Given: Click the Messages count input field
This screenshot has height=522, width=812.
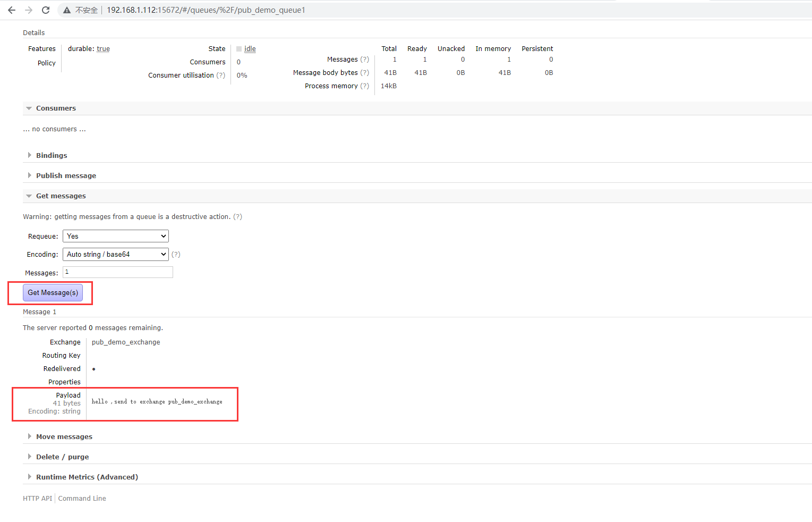Looking at the screenshot, I should pos(118,272).
